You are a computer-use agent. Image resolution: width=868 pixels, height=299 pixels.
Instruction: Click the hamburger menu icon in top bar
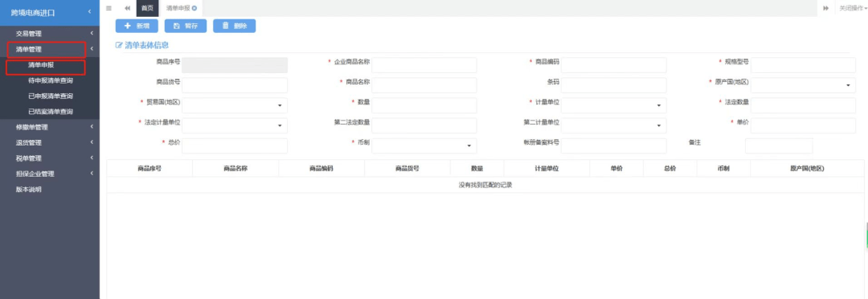pyautogui.click(x=108, y=8)
